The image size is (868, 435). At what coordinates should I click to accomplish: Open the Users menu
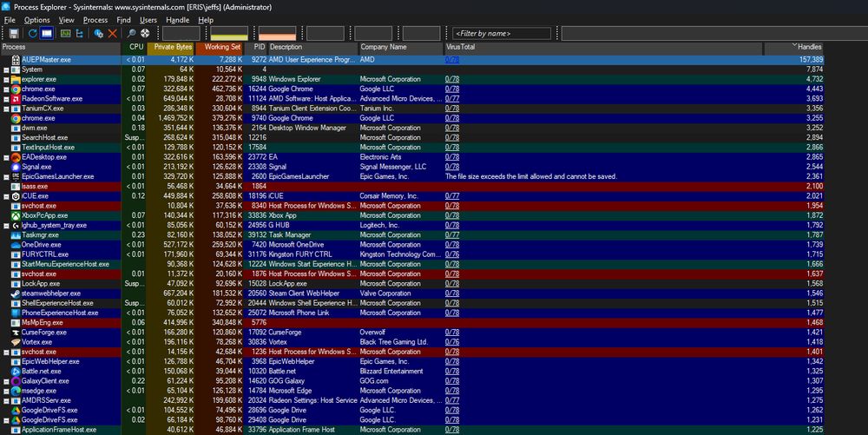coord(148,20)
